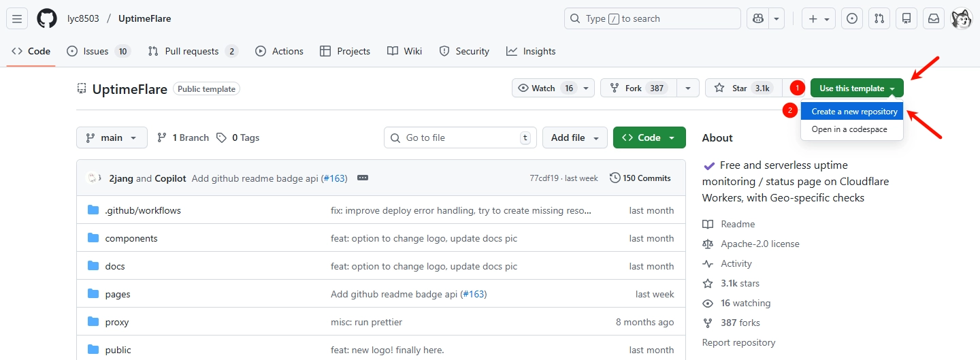Switch to the Issues tab

(97, 51)
